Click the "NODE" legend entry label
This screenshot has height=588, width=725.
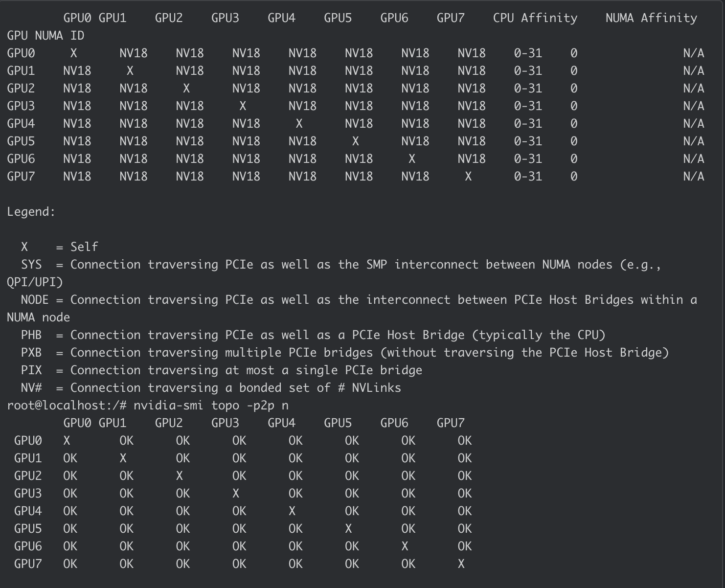(35, 300)
